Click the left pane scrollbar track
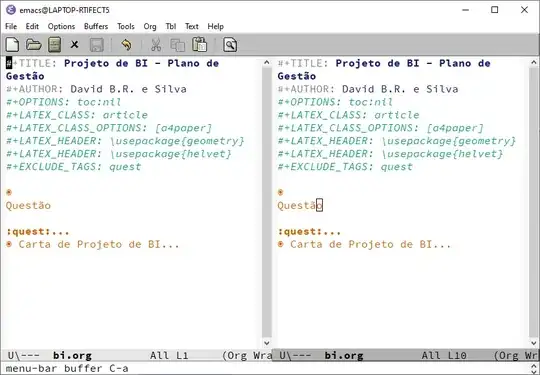This screenshot has height=375, width=540. (x=267, y=202)
